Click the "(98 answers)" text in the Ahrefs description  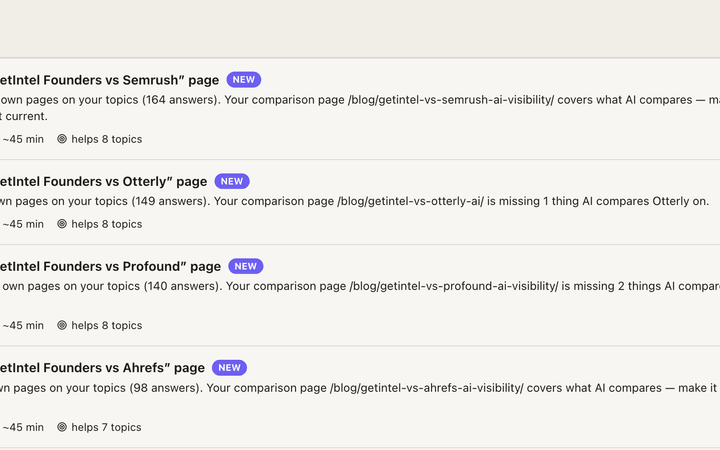pos(166,388)
